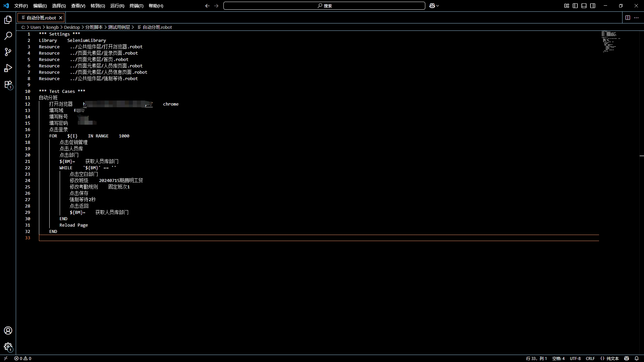Open the 文件(F) menu
Image resolution: width=644 pixels, height=362 pixels.
pyautogui.click(x=21, y=6)
